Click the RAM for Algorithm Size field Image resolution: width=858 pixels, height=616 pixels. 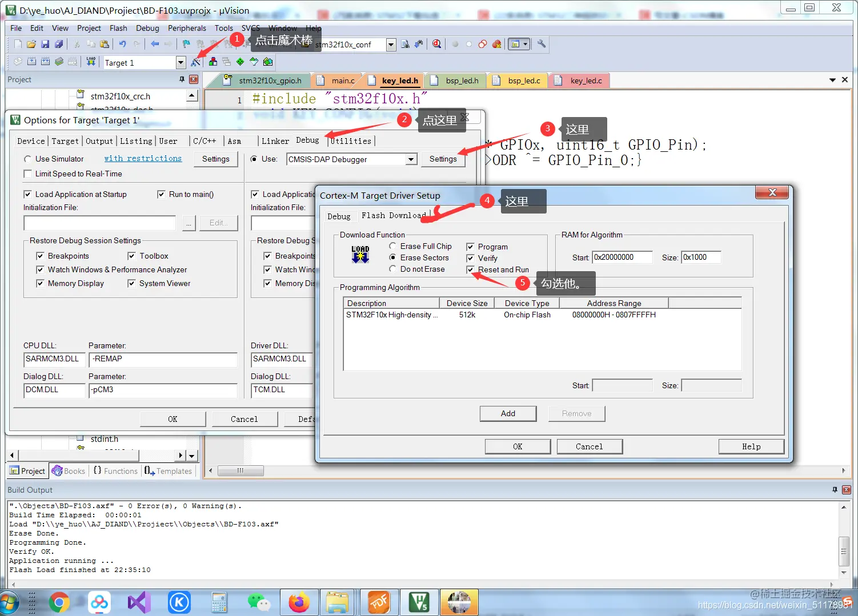point(701,257)
